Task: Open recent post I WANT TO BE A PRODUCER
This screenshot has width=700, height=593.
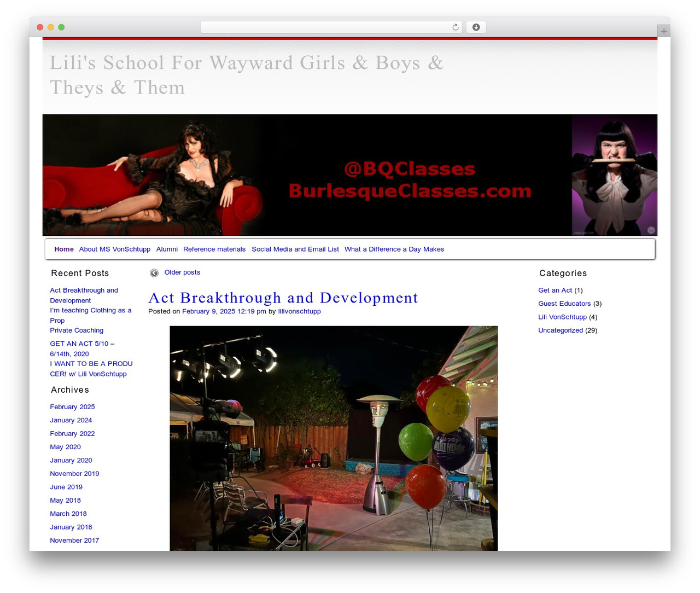Action: [91, 369]
